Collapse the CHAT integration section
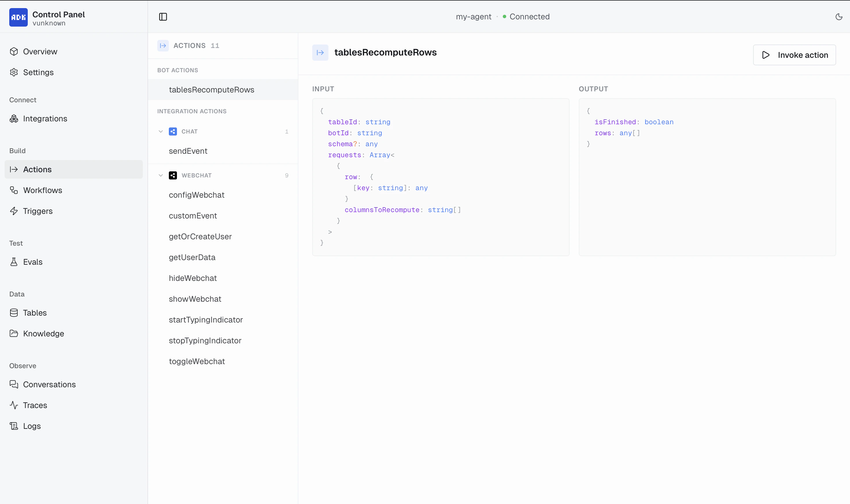This screenshot has height=504, width=850. [x=161, y=131]
